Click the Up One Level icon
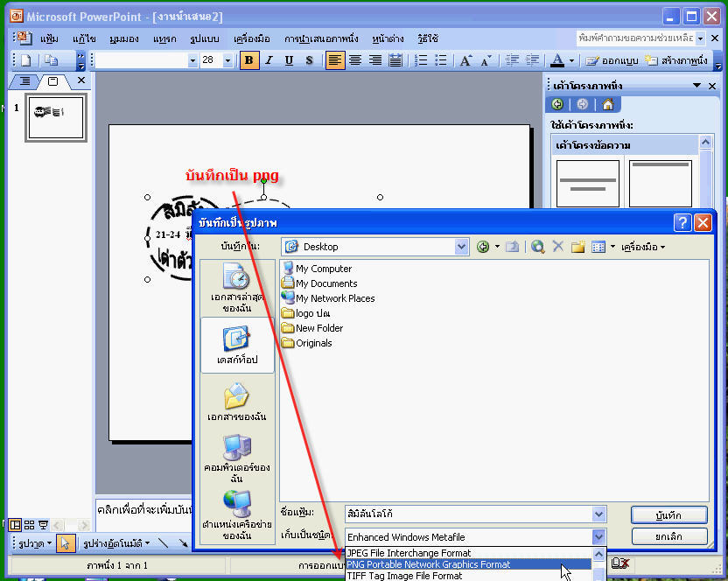This screenshot has width=728, height=581. (x=512, y=247)
